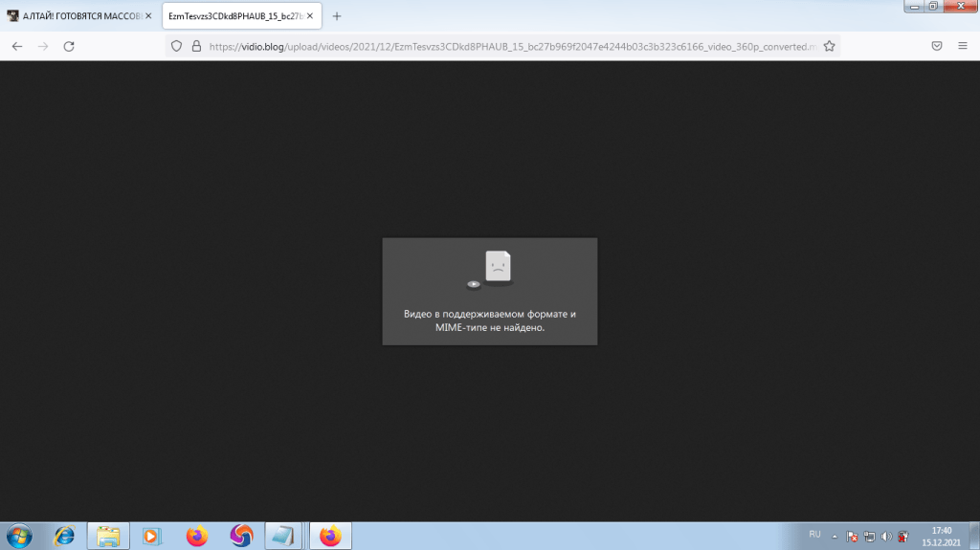Screen dimensions: 980x550
Task: Open Windows Explorer folder in taskbar
Action: click(108, 536)
